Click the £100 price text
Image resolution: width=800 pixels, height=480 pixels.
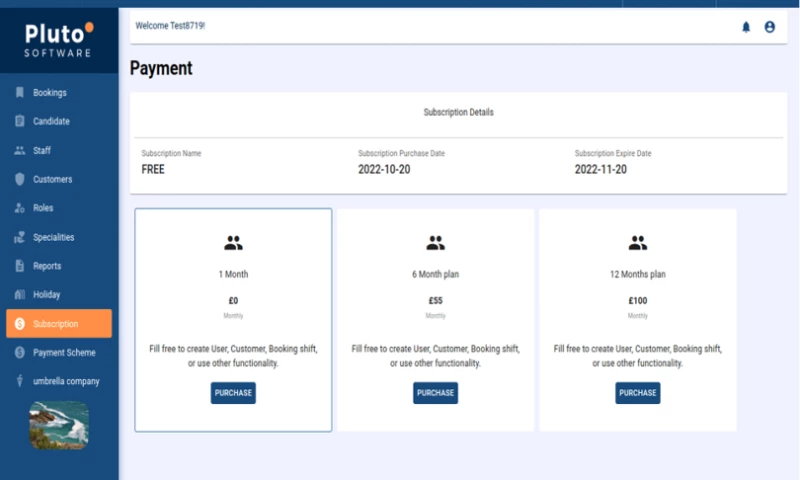638,300
